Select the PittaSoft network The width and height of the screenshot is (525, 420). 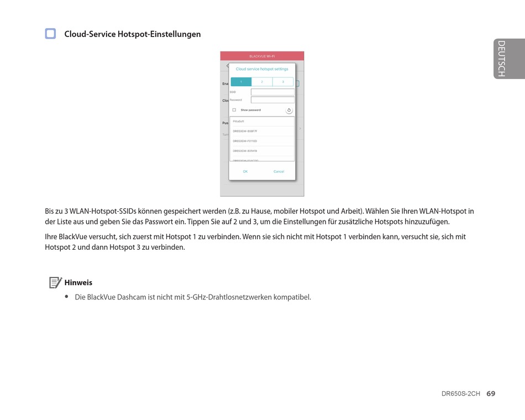click(262, 121)
